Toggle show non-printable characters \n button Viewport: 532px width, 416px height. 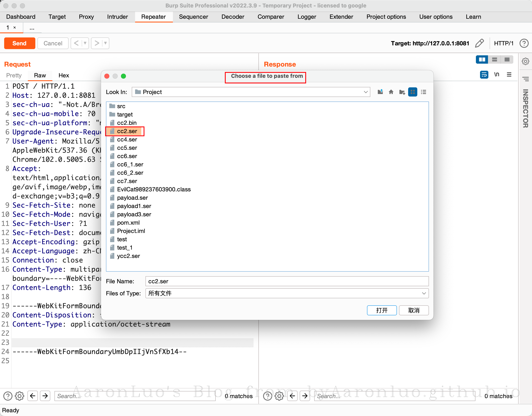(x=496, y=75)
